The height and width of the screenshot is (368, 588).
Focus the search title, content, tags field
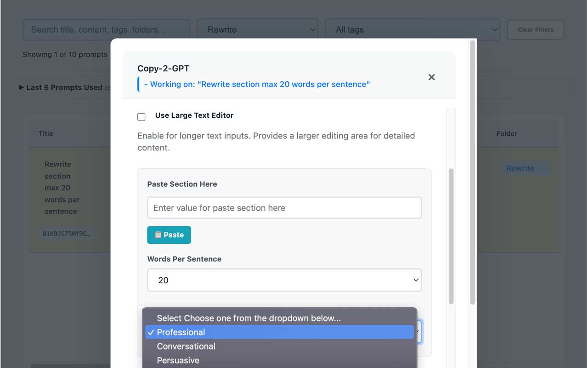(106, 30)
